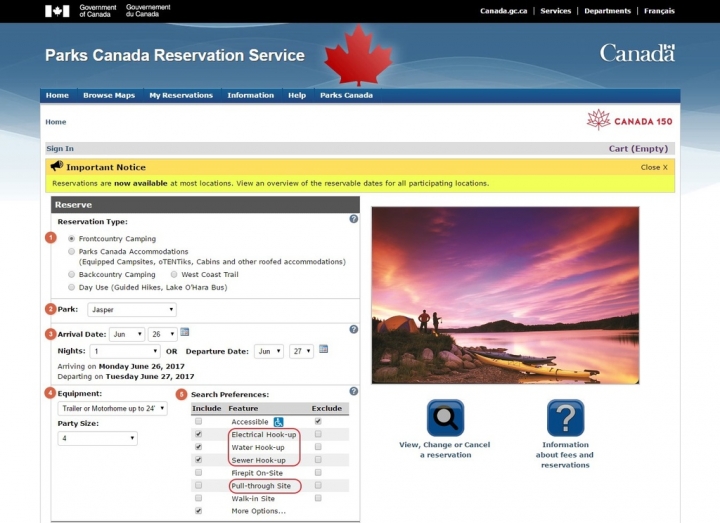Click the wheelchair Accessible icon

pos(278,422)
